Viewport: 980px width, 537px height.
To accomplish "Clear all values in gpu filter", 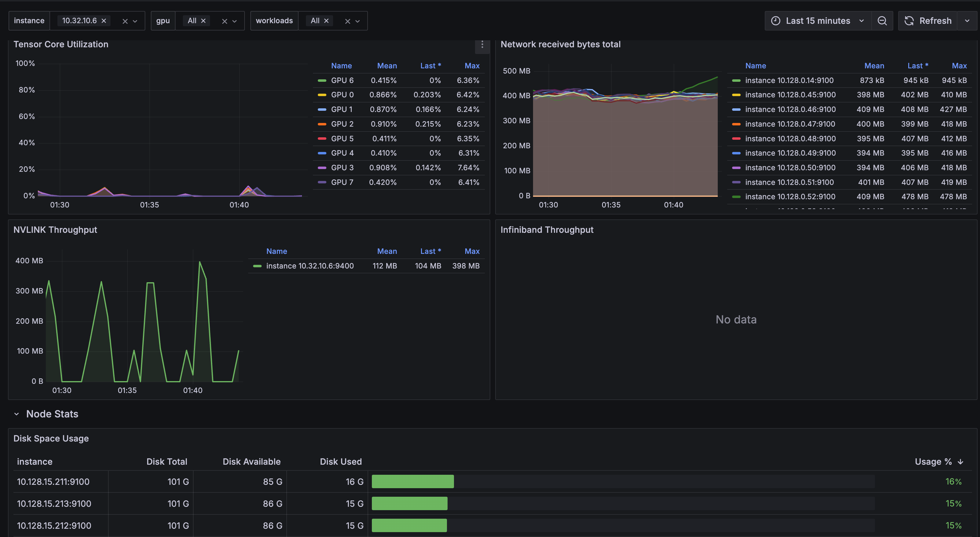I will [x=224, y=21].
